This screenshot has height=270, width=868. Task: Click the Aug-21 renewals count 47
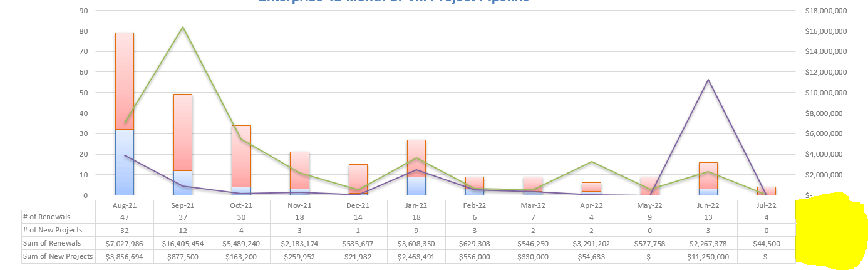click(125, 217)
